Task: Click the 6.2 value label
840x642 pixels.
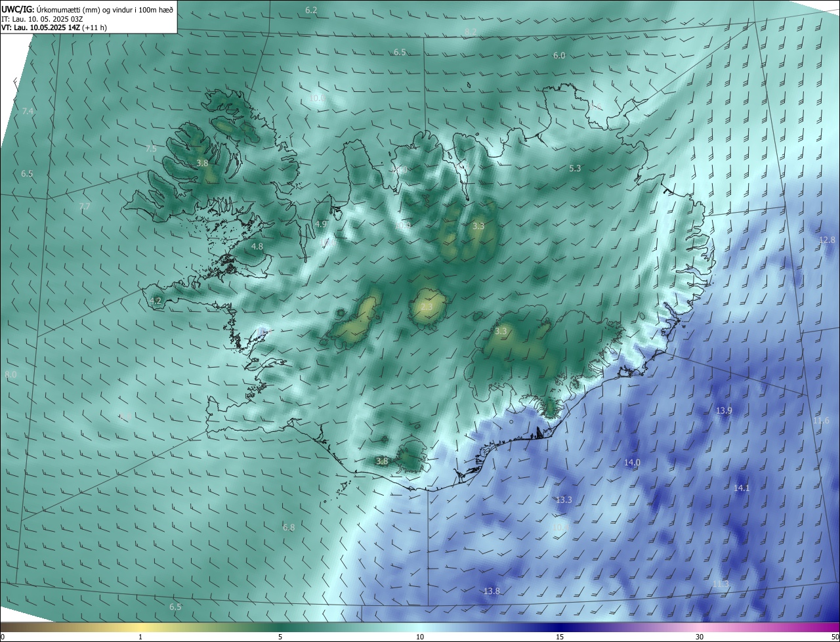Action: [x=312, y=10]
